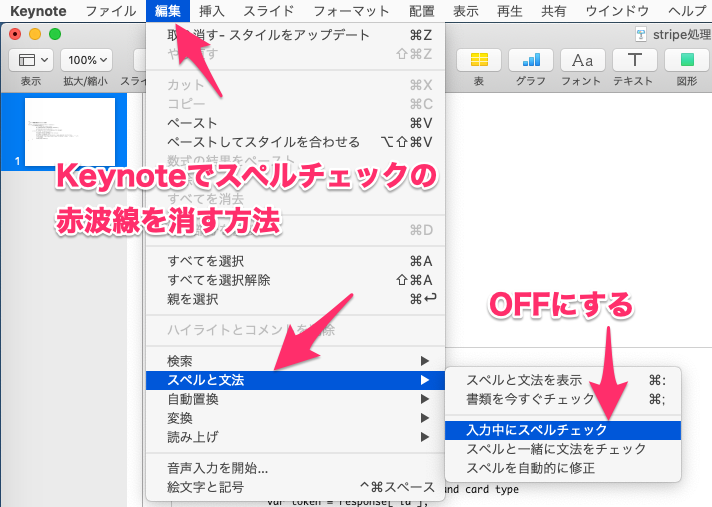Choose 書類を今すぐチェック in submenu
This screenshot has height=507, width=712.
tap(563, 399)
